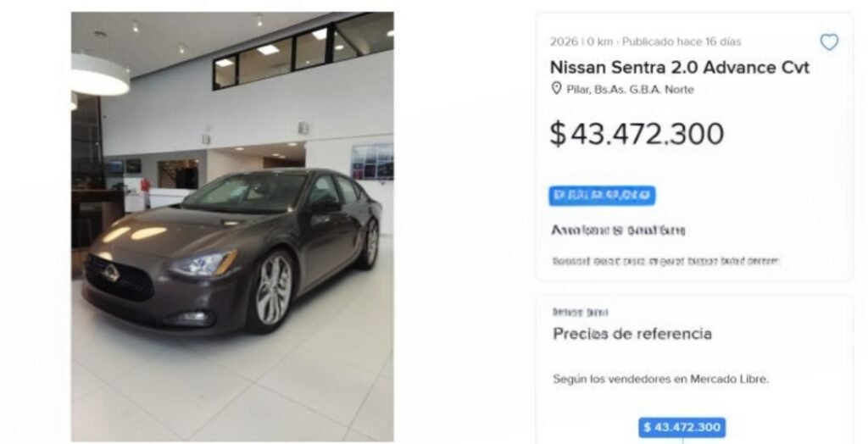
Task: Click the front wheel of the gray car
Action: tap(272, 291)
